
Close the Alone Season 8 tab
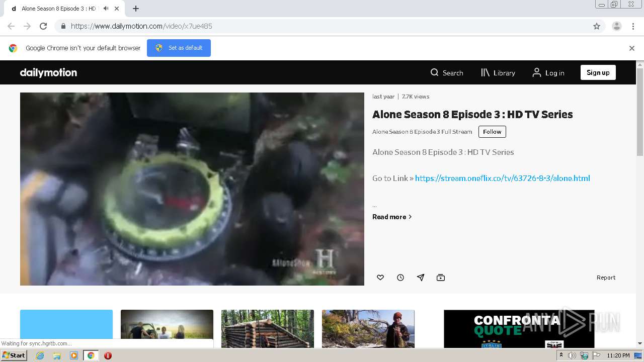click(117, 9)
